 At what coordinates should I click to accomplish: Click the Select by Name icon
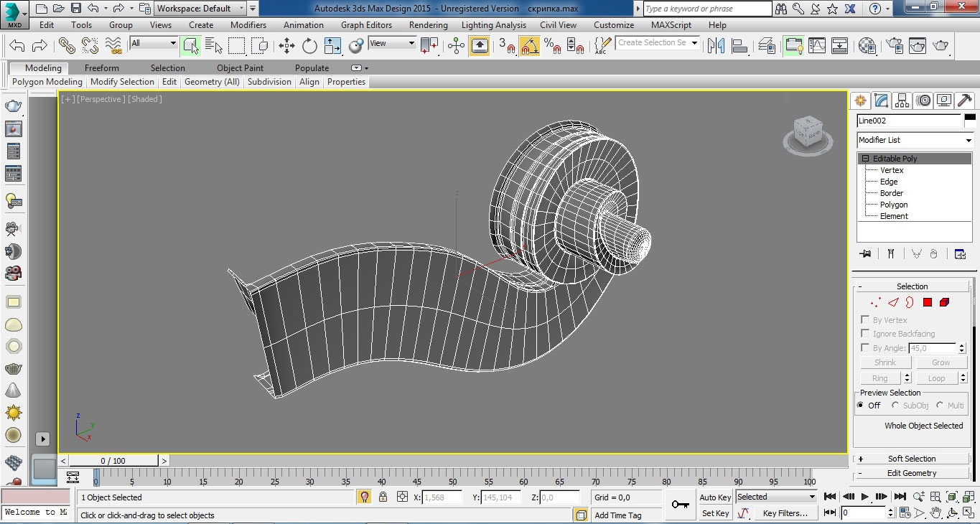214,46
